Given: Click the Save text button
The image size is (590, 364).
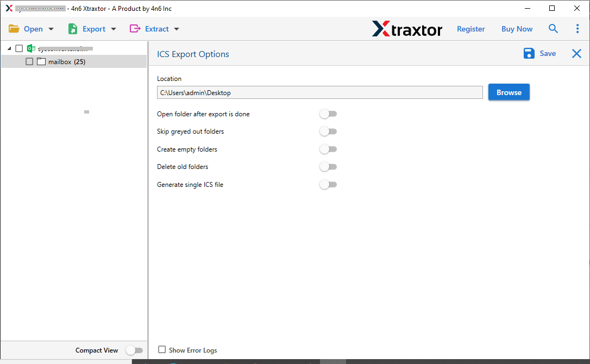Looking at the screenshot, I should (548, 53).
